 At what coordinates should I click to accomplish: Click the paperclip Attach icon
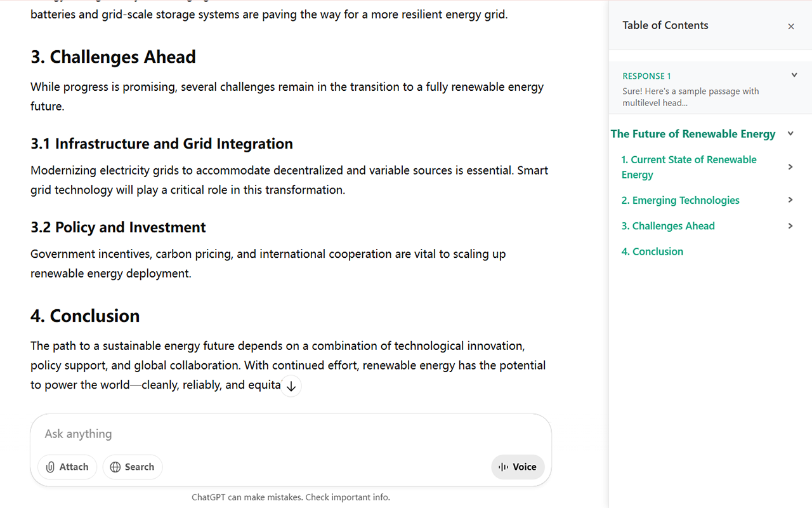(x=50, y=467)
